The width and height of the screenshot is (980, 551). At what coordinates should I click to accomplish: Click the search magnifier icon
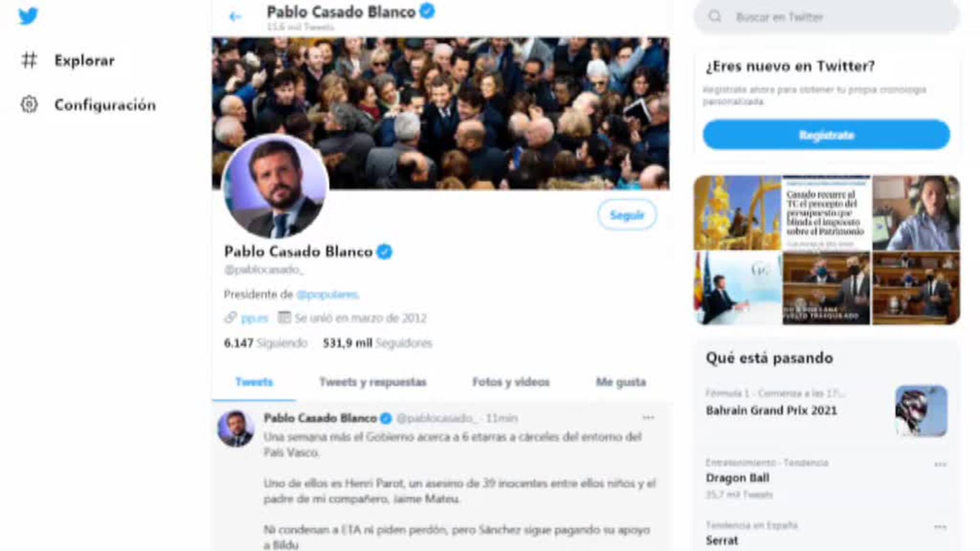(x=715, y=17)
